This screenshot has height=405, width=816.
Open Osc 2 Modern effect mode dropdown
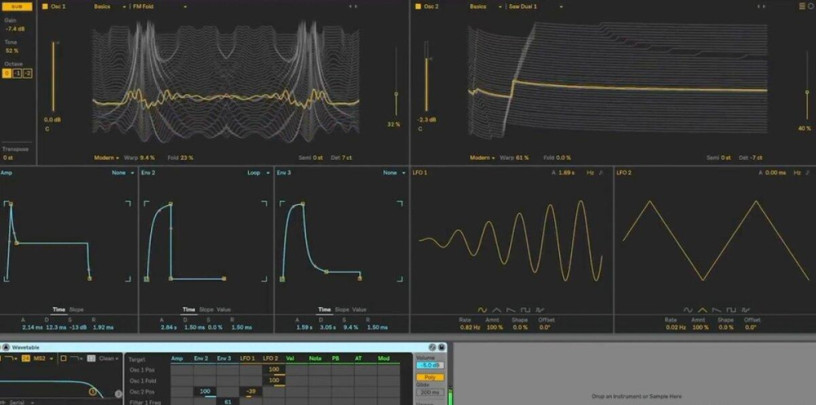point(482,157)
